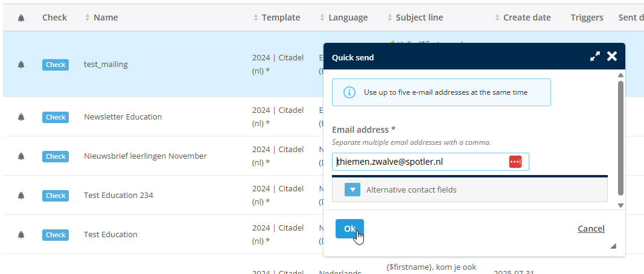
Task: Click bell icon for Newsletter Education row
Action: coord(21,117)
